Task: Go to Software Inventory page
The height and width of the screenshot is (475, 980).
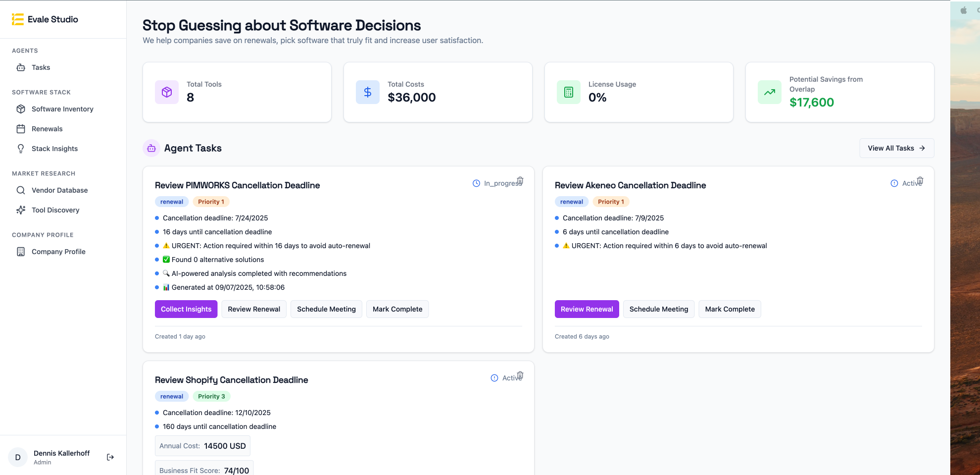Action: point(62,109)
